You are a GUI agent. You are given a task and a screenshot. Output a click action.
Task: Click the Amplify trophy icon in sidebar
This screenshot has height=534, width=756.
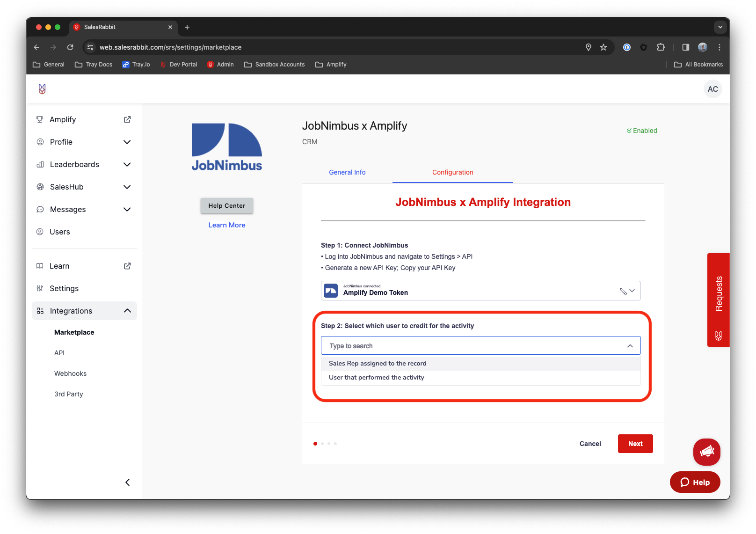click(40, 119)
